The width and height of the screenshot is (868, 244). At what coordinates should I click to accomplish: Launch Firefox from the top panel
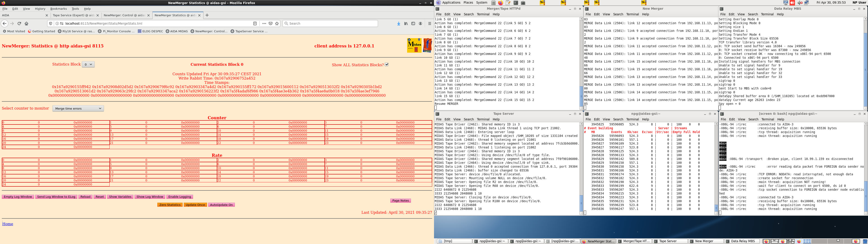pyautogui.click(x=500, y=3)
